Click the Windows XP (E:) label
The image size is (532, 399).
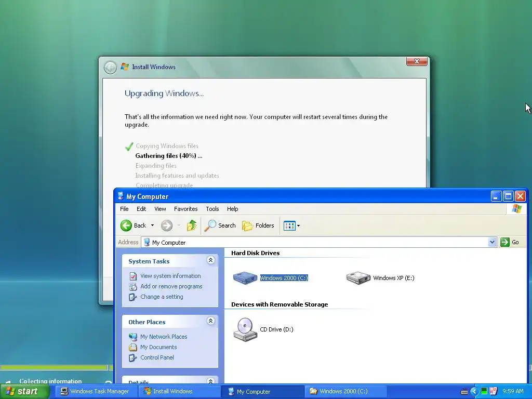394,278
